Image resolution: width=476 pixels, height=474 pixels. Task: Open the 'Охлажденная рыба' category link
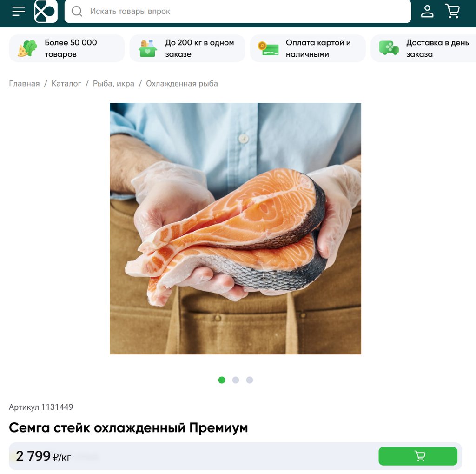(182, 84)
